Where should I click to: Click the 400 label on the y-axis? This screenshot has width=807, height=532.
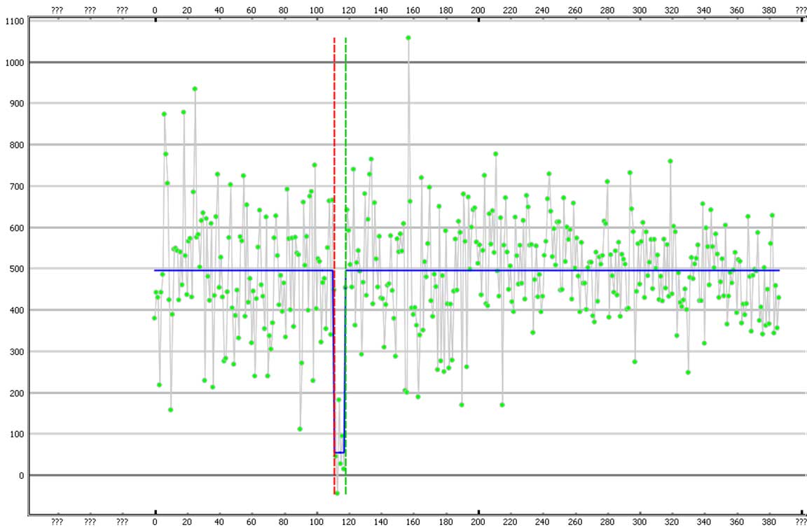17,310
